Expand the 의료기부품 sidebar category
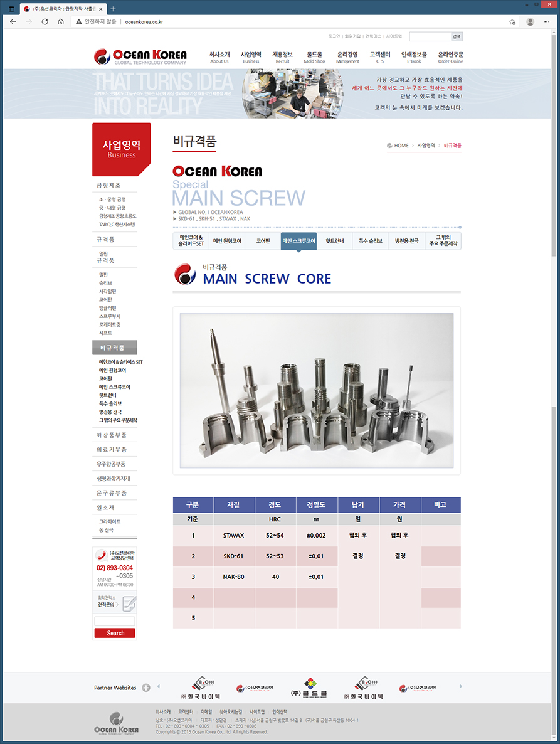Image resolution: width=560 pixels, height=744 pixels. (x=112, y=450)
